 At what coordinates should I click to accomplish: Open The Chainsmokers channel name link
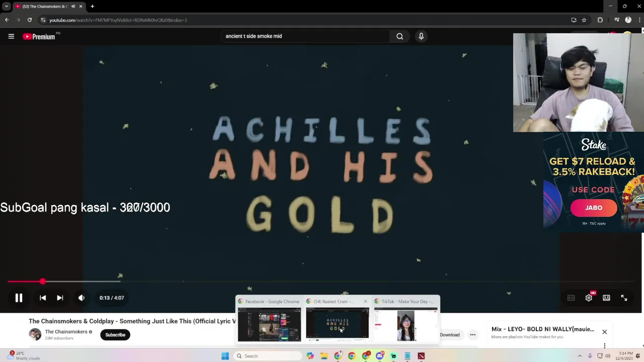(66, 332)
